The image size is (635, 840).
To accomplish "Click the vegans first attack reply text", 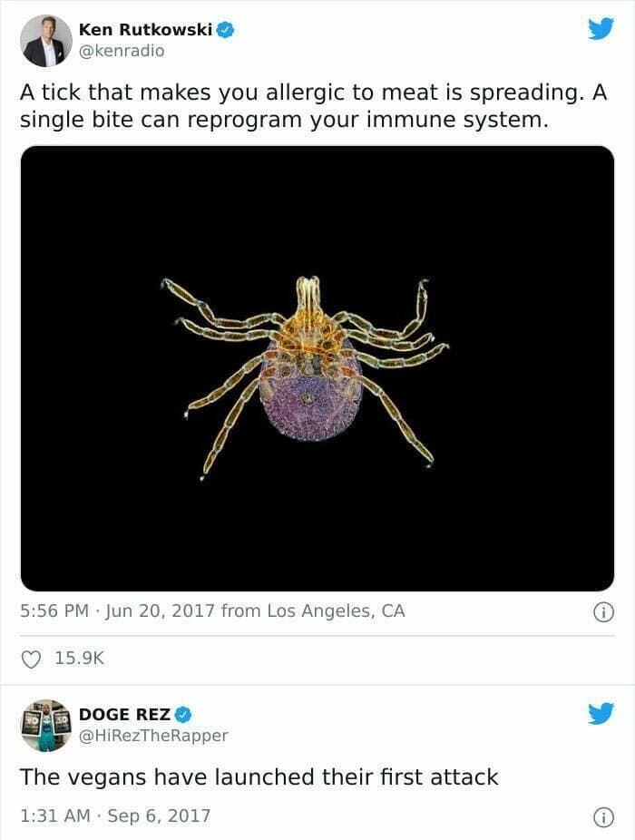I will click(x=259, y=777).
